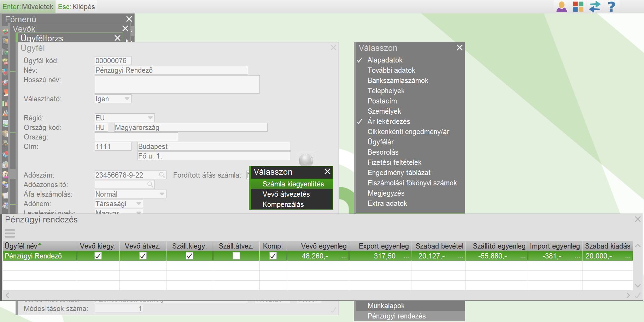Image resolution: width=644 pixels, height=322 pixels.
Task: Click the four colored tiles icon
Action: click(x=578, y=7)
